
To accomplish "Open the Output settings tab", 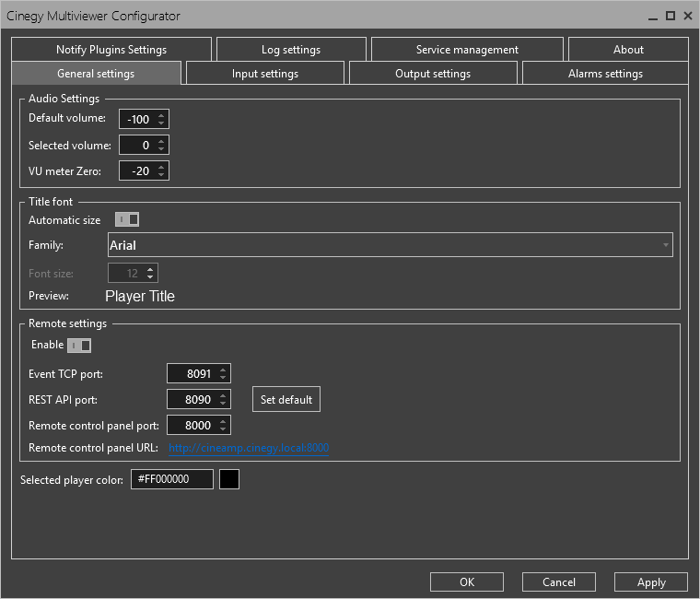I will (x=433, y=73).
